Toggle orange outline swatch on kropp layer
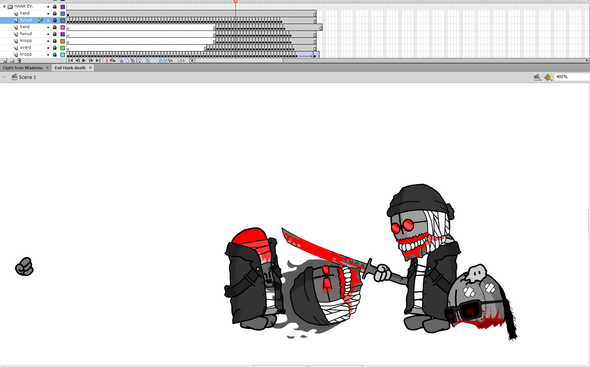Viewport: 590px width, 367px height. point(63,41)
